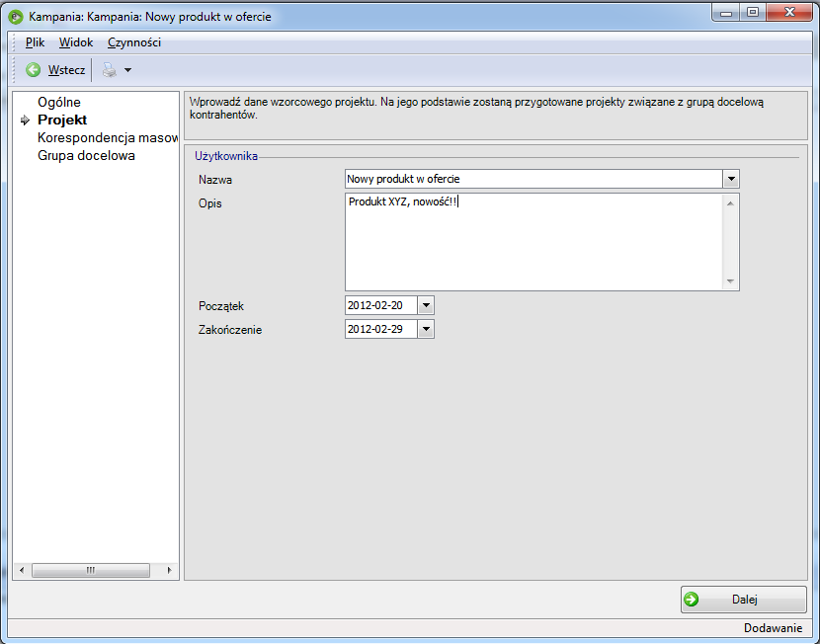Image resolution: width=820 pixels, height=644 pixels.
Task: Expand the Nazwa combo box dropdown
Action: click(731, 179)
